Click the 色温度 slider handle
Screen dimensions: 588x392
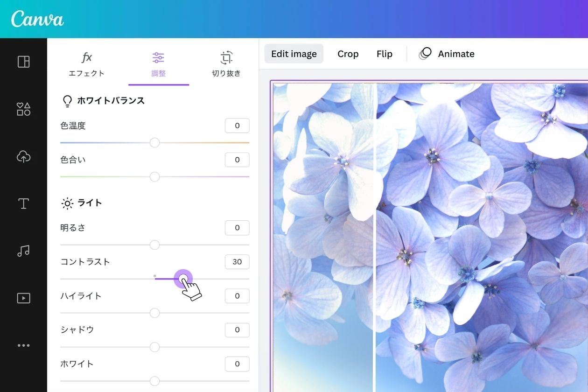[x=154, y=143]
